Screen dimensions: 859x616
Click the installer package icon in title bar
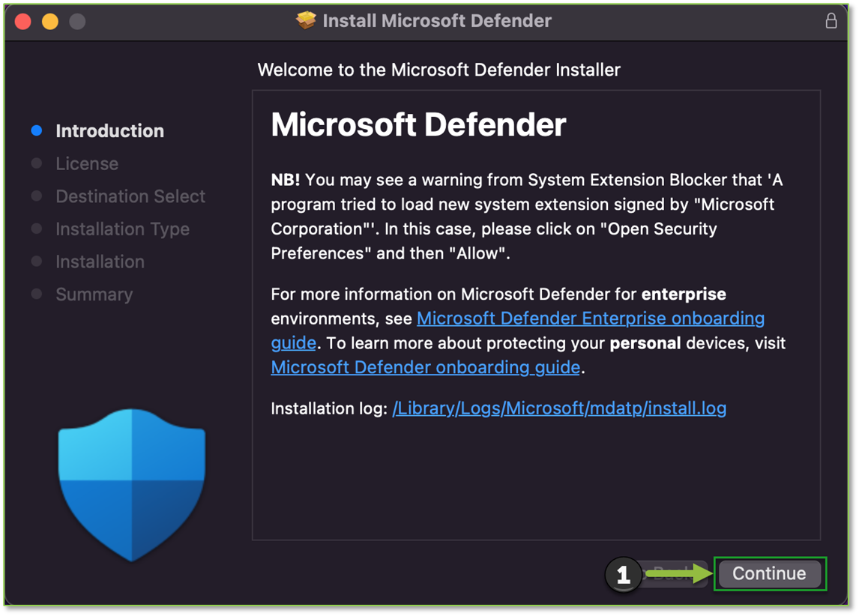[x=306, y=21]
